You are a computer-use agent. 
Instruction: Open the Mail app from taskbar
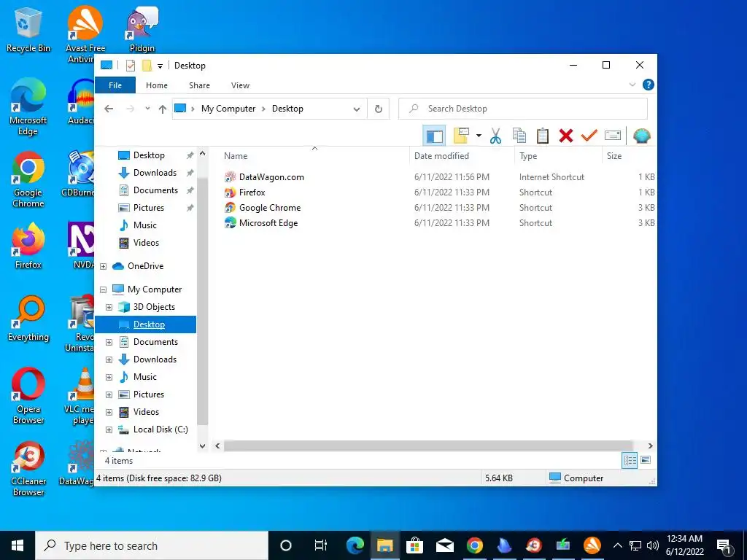[x=444, y=545]
